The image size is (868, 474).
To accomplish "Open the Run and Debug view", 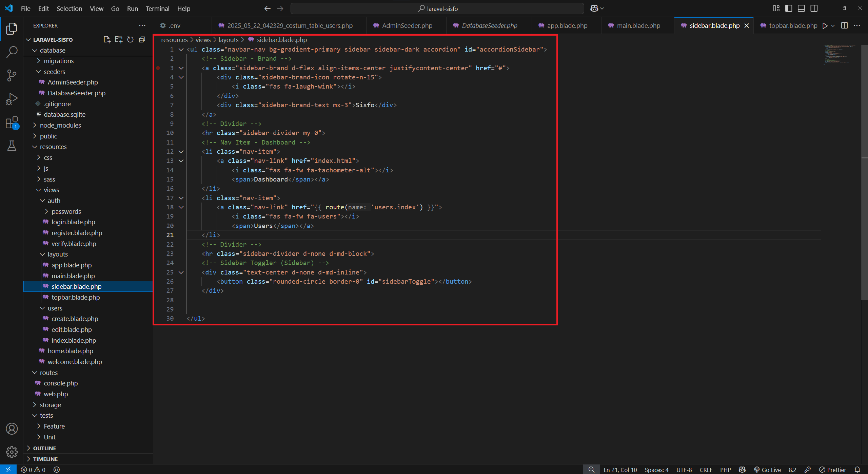I will [12, 99].
